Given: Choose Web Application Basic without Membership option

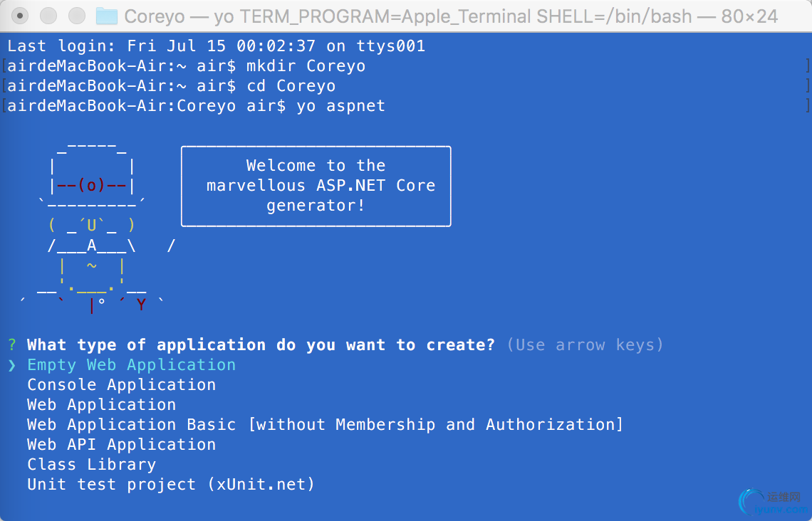Looking at the screenshot, I should point(325,425).
